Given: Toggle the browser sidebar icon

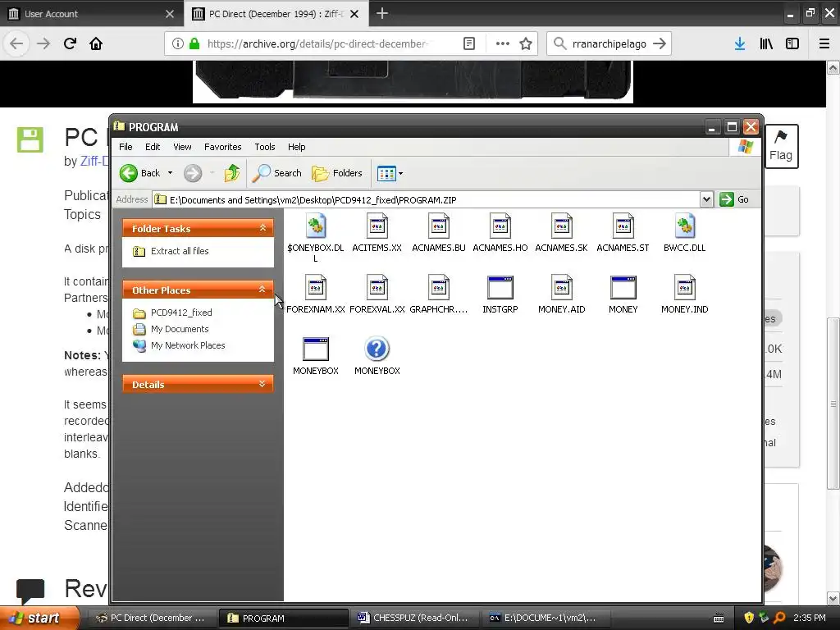Looking at the screenshot, I should click(x=792, y=43).
